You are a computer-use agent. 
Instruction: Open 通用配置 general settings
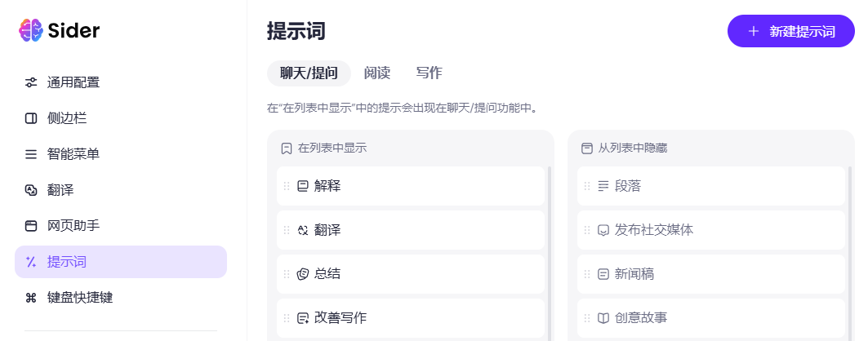(73, 82)
